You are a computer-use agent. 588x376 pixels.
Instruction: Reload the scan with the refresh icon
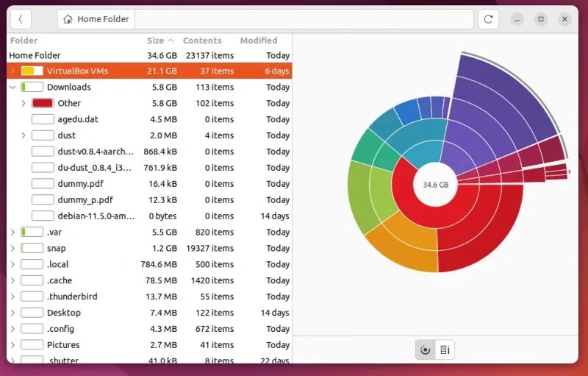[488, 18]
